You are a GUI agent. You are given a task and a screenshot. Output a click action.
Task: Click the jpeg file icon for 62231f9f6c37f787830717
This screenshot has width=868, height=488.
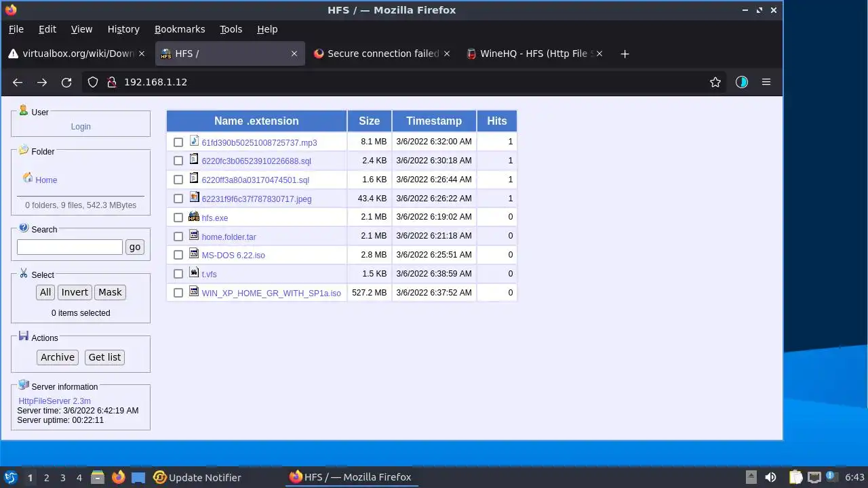pos(194,197)
